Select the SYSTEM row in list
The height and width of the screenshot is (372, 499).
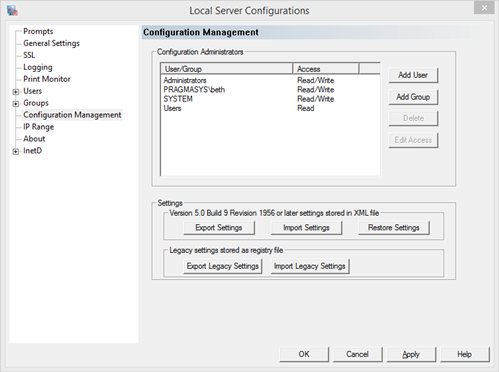270,99
